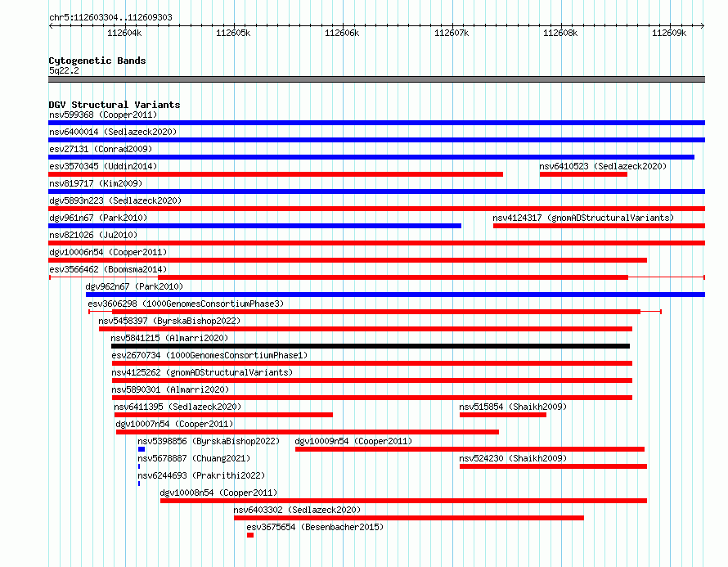Click the tiny blue nsv6244693 marker

click(139, 484)
